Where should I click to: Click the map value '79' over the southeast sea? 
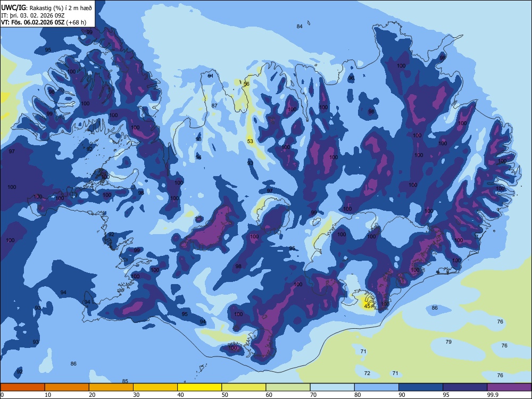click(x=448, y=342)
